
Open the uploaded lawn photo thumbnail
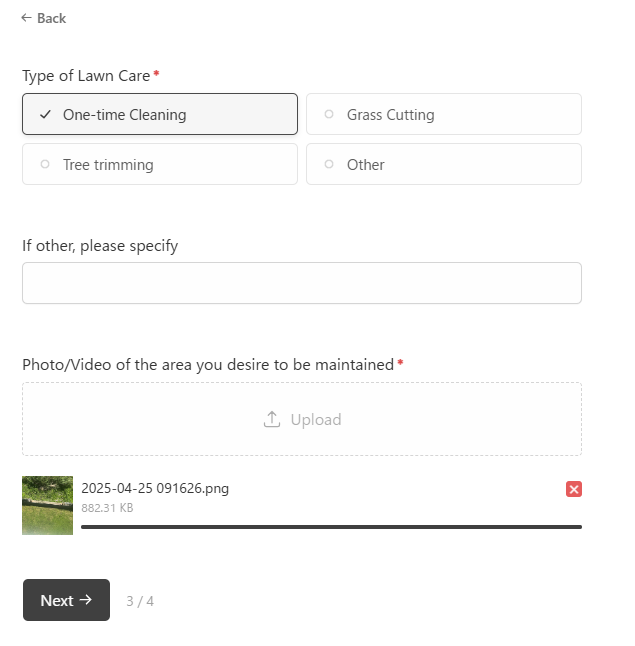tap(48, 505)
